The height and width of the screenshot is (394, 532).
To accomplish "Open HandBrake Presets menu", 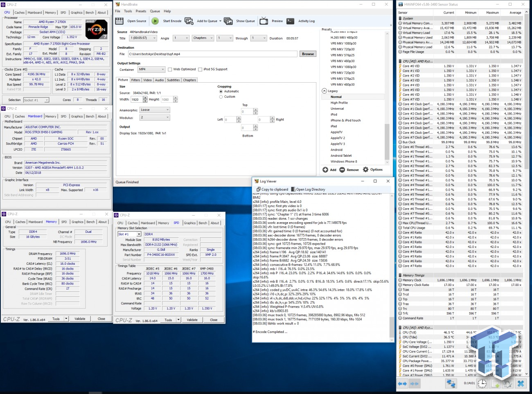I will click(141, 11).
